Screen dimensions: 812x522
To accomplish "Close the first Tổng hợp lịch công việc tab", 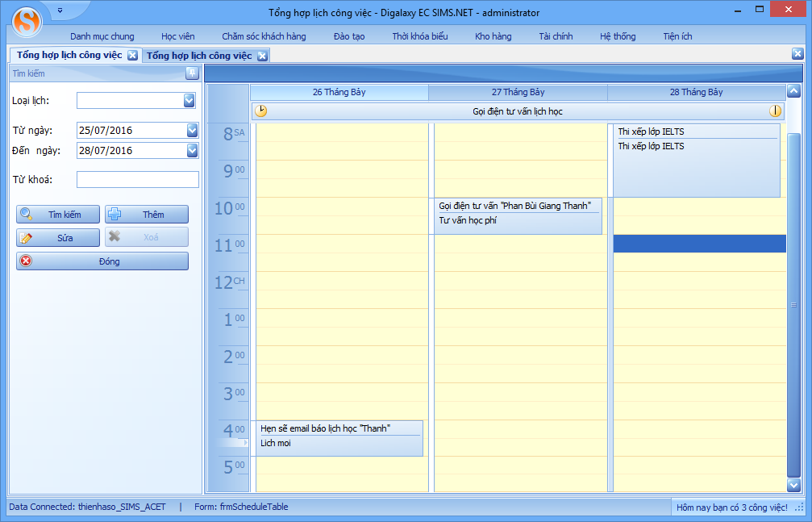I will 132,56.
